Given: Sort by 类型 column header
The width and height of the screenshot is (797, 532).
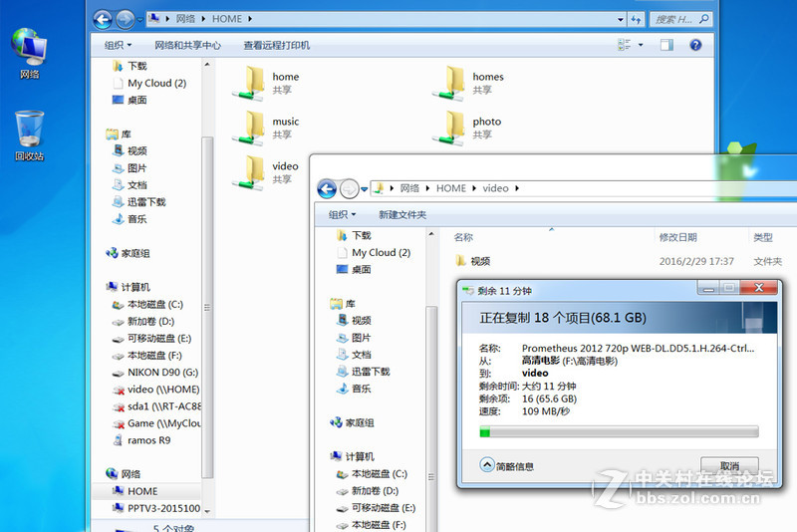Looking at the screenshot, I should pos(762,237).
